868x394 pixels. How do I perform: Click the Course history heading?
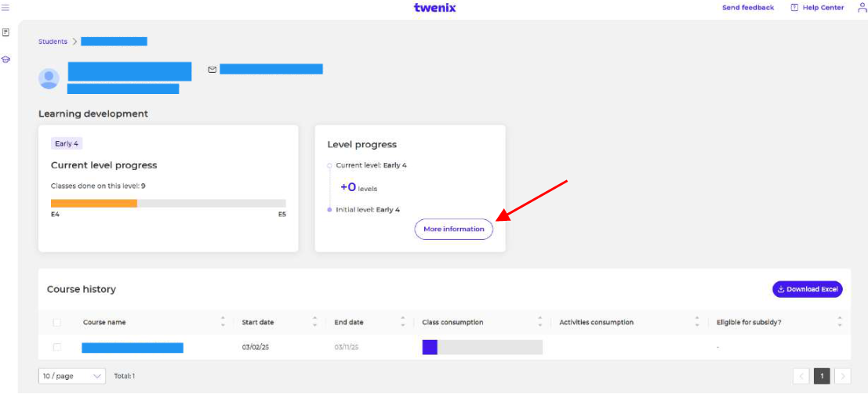tap(82, 289)
